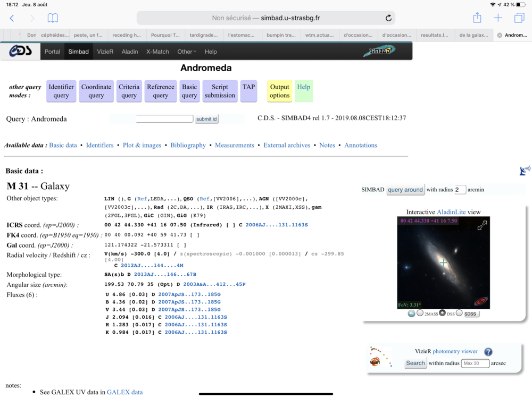Select the DSS survey radio button
Viewport: 532px width, 398px height.
443,313
